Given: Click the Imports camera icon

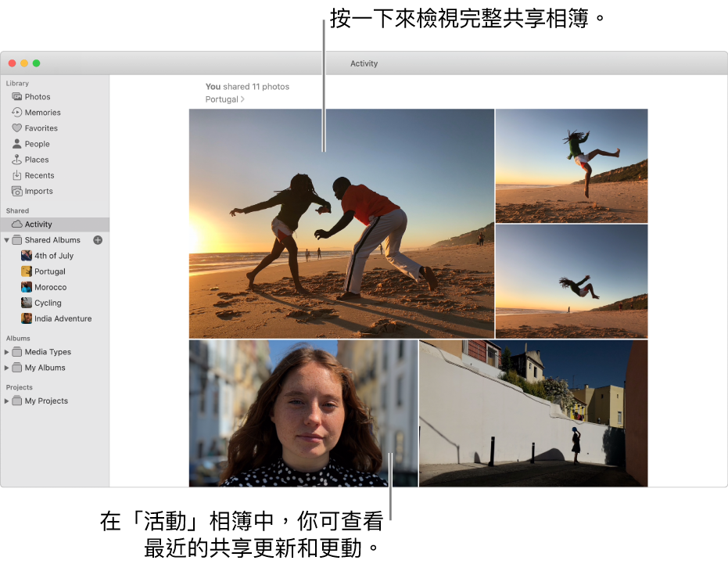Looking at the screenshot, I should (17, 191).
